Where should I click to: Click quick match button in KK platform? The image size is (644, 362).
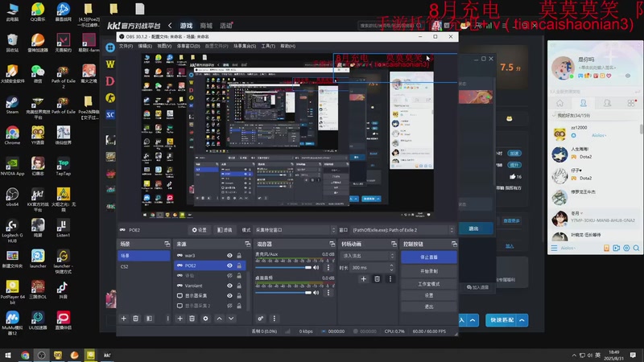502,320
